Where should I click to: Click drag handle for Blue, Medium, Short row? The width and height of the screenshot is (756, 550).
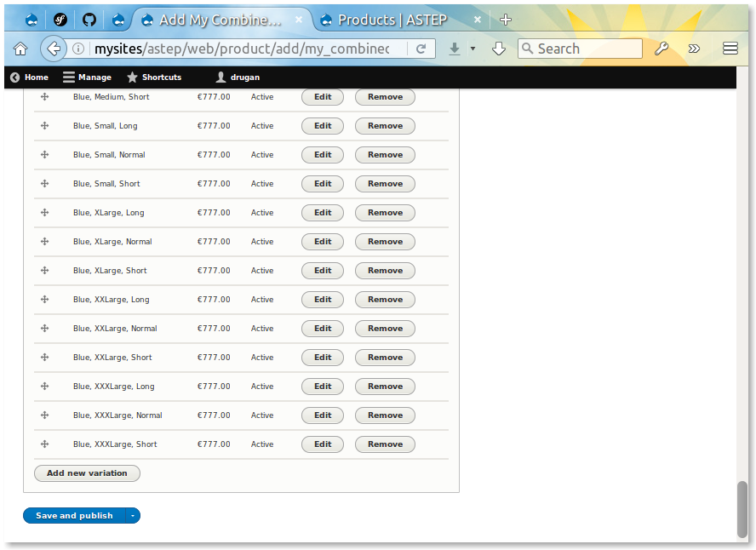[x=45, y=97]
